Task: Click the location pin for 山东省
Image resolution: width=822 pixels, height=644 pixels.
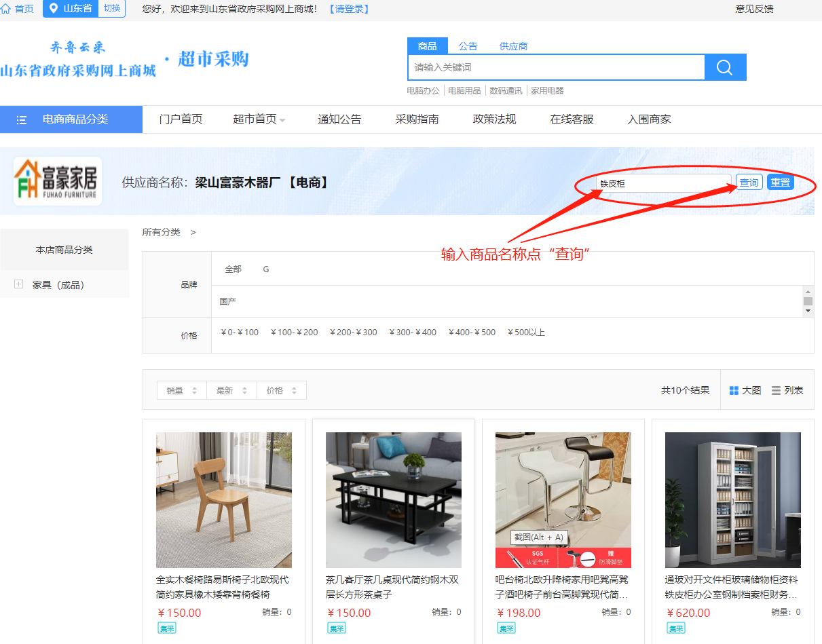Action: [54, 9]
